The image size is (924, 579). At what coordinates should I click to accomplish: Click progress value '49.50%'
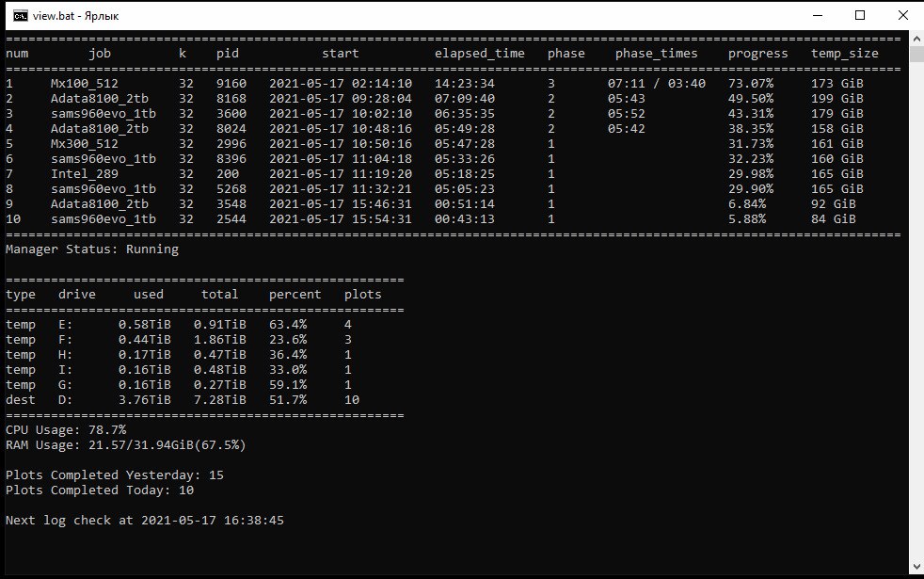750,99
